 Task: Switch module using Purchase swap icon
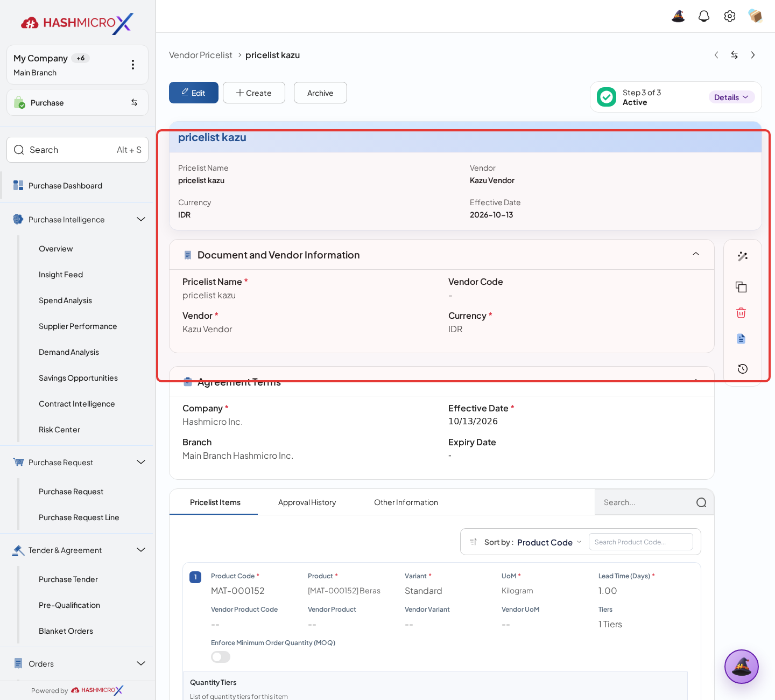[x=134, y=102]
